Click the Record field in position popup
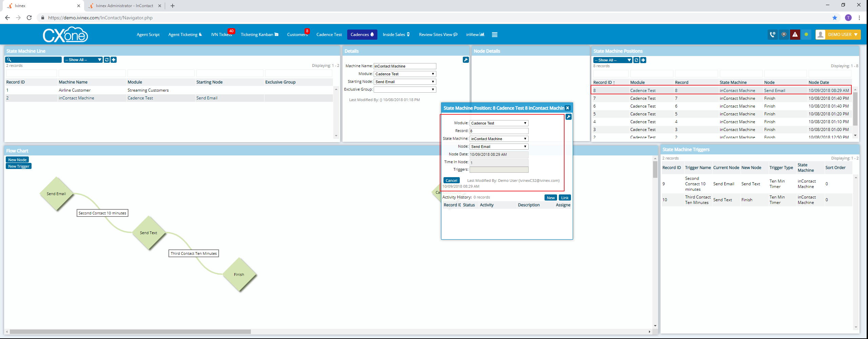868x339 pixels. pos(499,131)
